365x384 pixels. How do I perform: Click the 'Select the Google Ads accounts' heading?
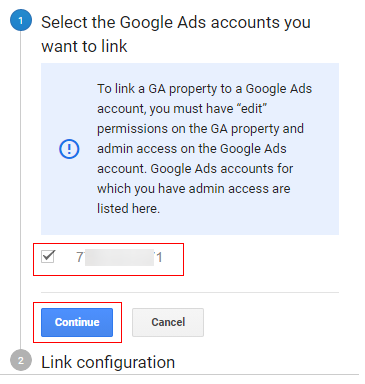pyautogui.click(x=176, y=23)
